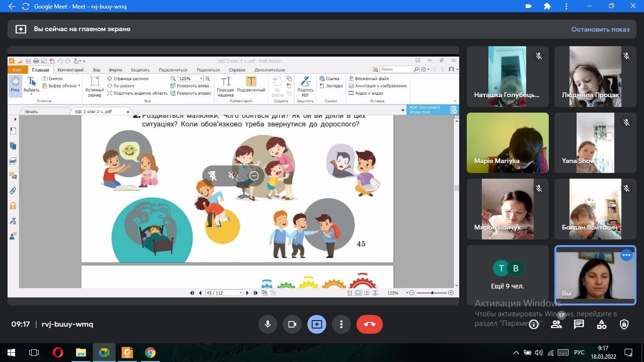Open the three-dot more options menu
The image size is (644, 362).
point(341,324)
